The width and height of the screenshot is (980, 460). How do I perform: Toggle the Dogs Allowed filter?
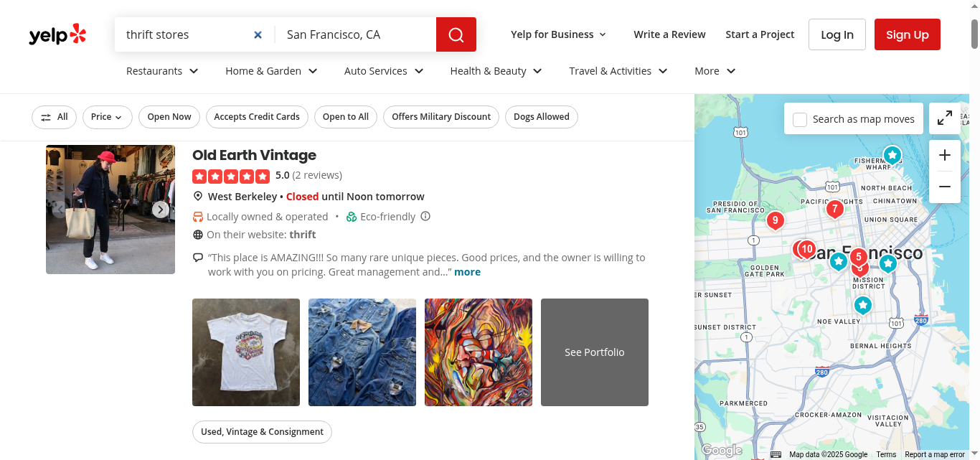542,117
